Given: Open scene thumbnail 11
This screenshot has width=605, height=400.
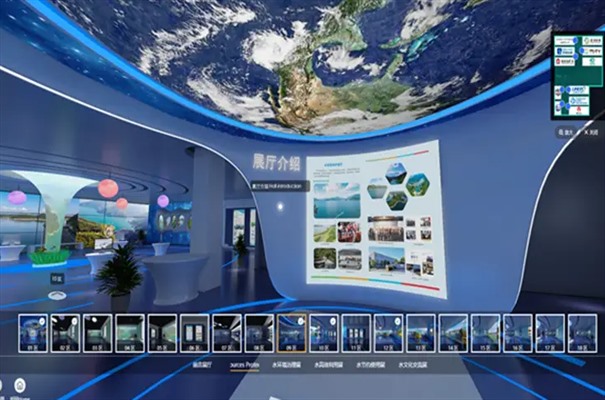Looking at the screenshot, I should (x=356, y=333).
